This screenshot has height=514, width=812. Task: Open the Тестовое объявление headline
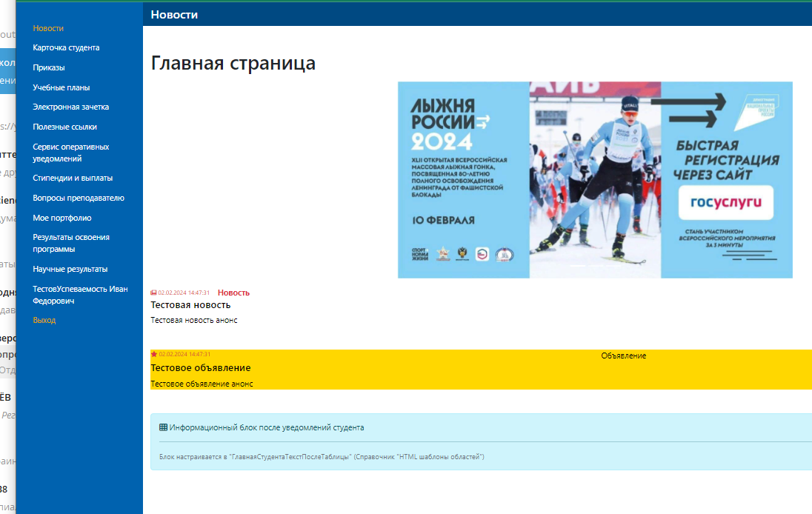pyautogui.click(x=200, y=367)
